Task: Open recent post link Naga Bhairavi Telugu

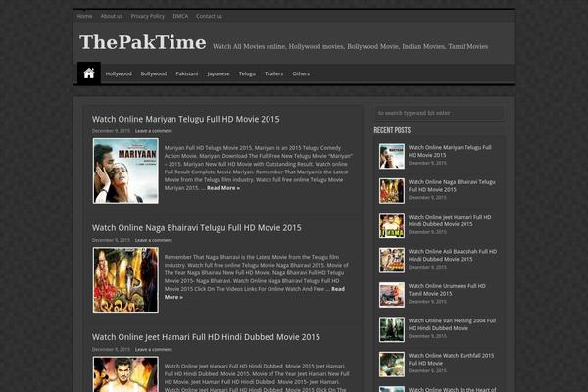Action: pos(452,186)
